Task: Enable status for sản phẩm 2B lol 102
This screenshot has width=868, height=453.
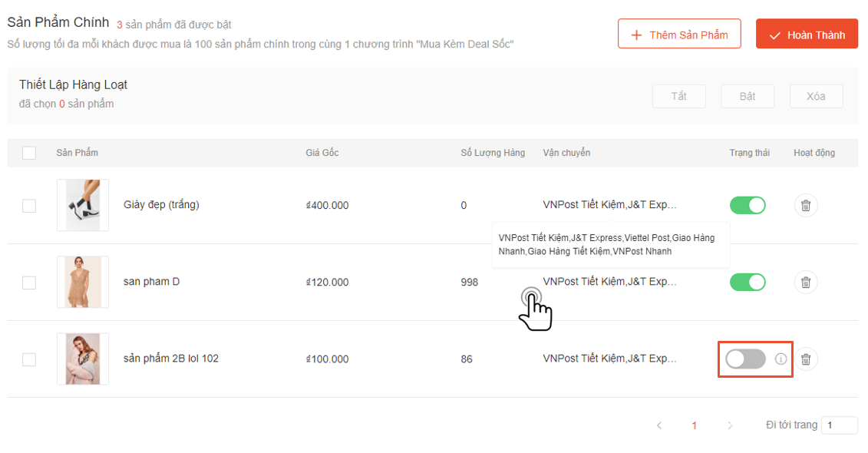Action: click(745, 359)
